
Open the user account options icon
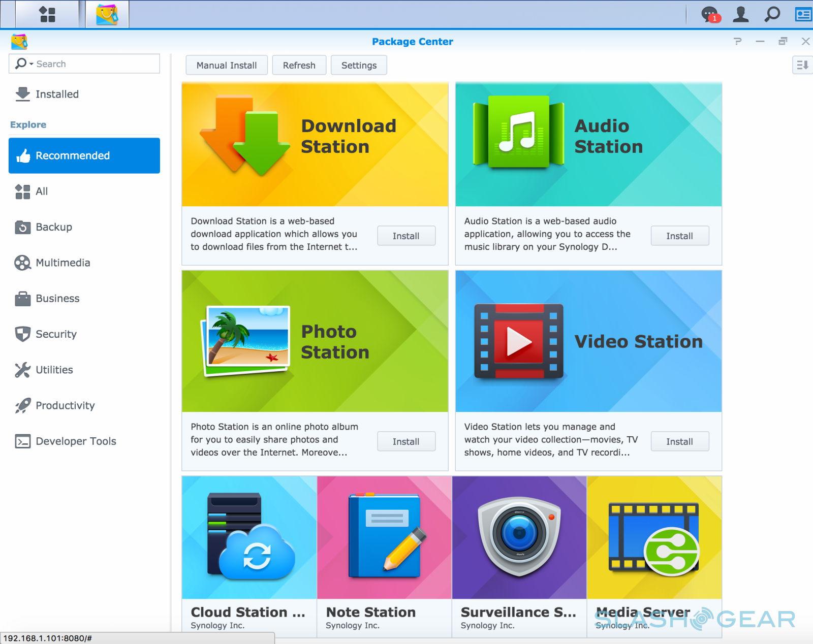tap(741, 14)
